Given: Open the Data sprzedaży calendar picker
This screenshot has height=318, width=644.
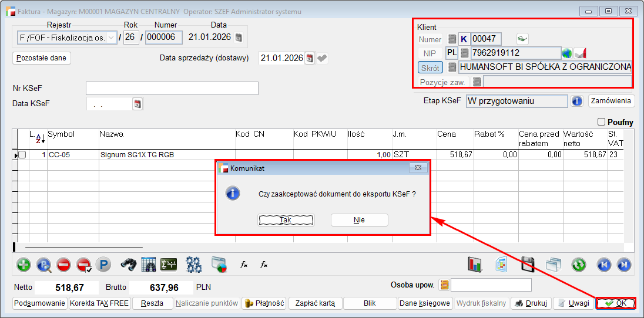Looking at the screenshot, I should pos(310,58).
